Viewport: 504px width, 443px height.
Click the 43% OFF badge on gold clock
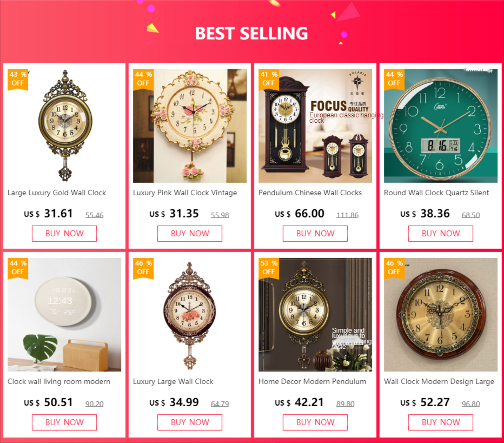point(18,79)
